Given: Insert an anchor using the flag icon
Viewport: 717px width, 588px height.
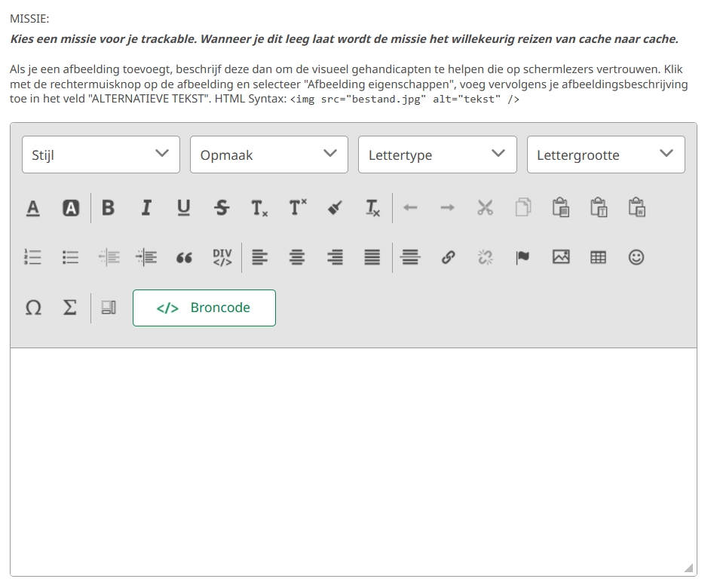Looking at the screenshot, I should point(523,257).
